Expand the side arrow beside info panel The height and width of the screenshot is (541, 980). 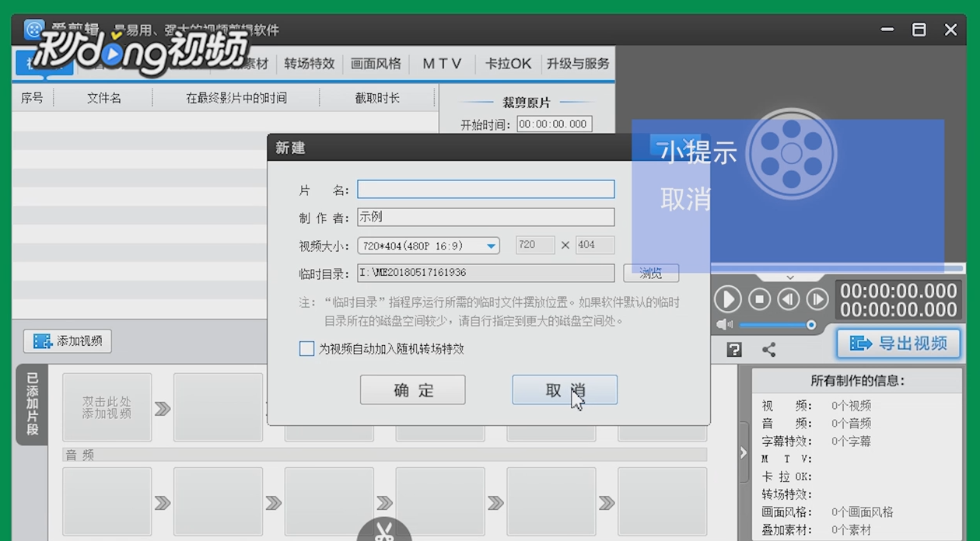click(x=743, y=452)
